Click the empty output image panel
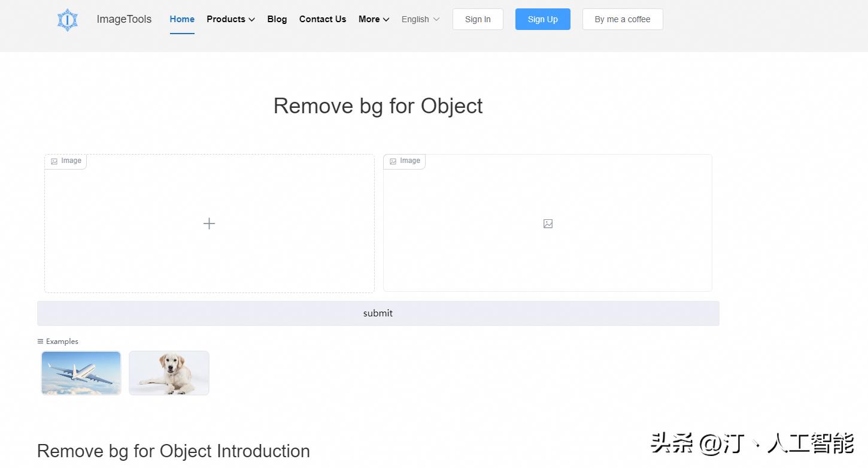The height and width of the screenshot is (468, 868). pos(548,258)
